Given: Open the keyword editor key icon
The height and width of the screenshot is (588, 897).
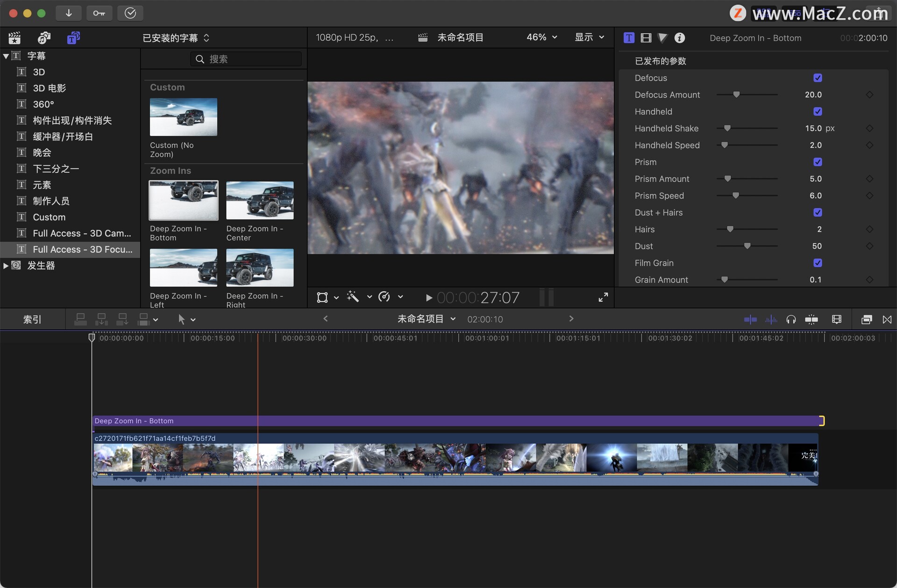Looking at the screenshot, I should click(99, 13).
